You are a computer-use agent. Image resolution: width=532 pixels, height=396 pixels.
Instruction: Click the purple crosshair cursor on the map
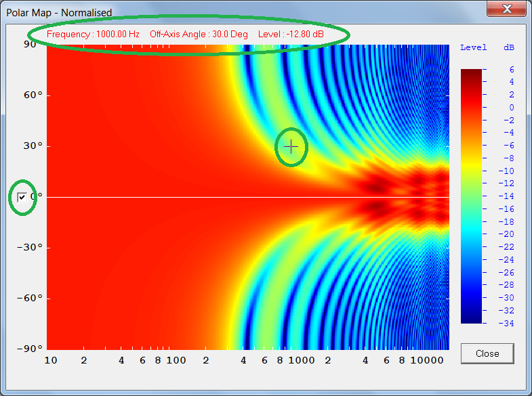point(291,147)
